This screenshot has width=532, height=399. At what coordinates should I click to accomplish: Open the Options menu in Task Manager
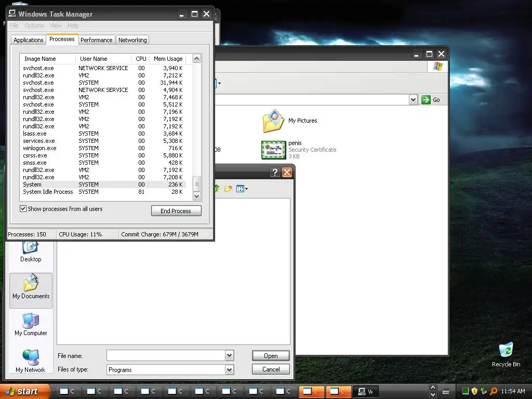tap(34, 25)
